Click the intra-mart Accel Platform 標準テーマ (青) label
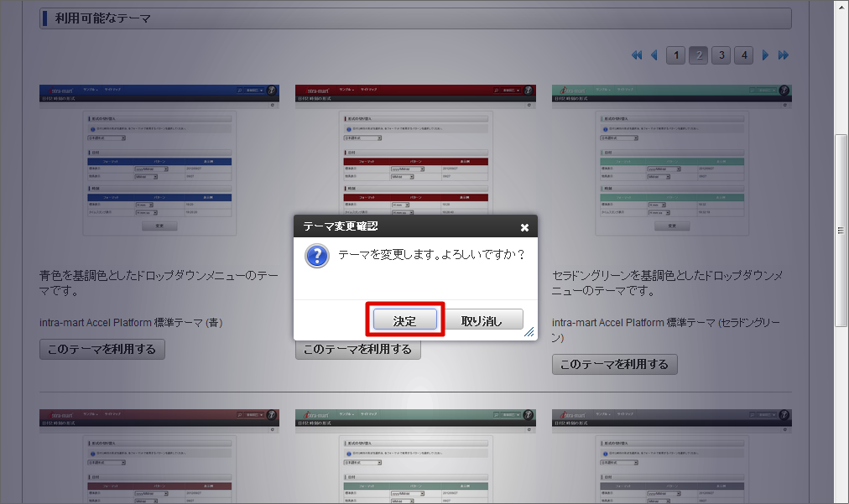 tap(131, 323)
